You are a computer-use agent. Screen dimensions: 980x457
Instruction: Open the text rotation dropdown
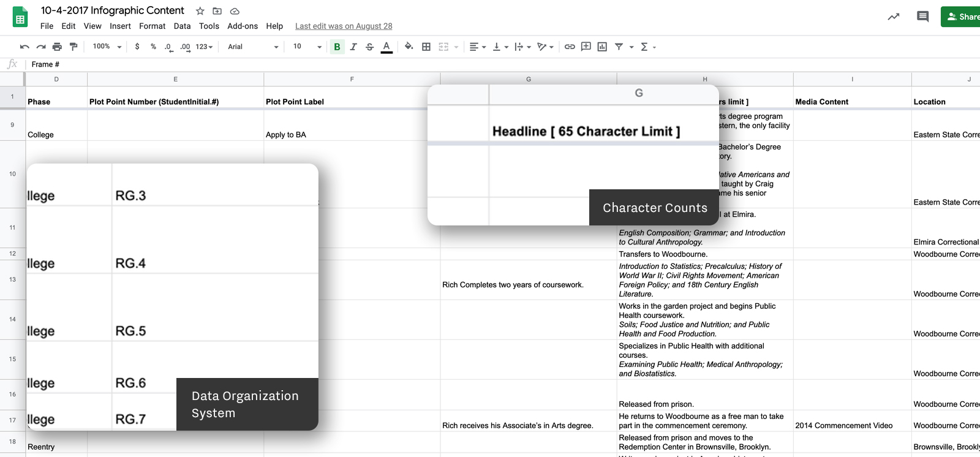pos(545,47)
